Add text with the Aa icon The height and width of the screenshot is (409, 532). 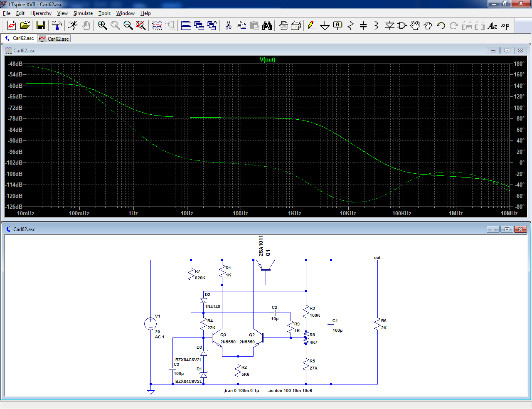tap(493, 26)
